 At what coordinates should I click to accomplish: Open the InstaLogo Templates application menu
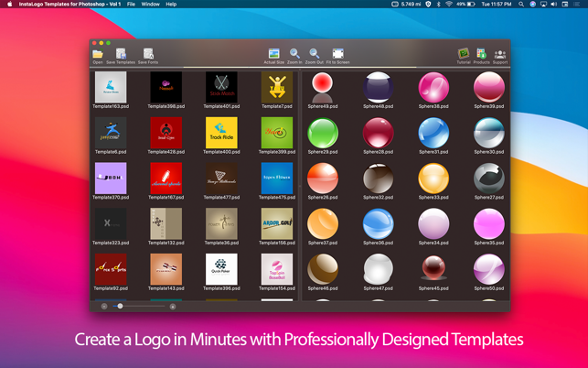(x=69, y=5)
